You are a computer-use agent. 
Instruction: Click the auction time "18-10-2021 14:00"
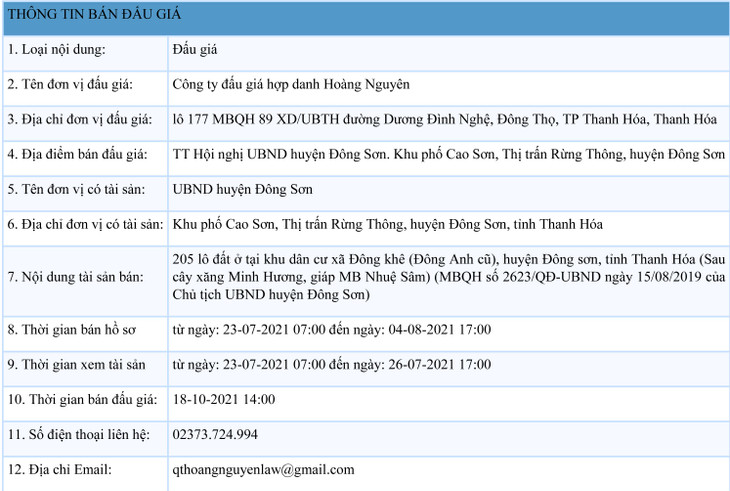click(x=223, y=399)
